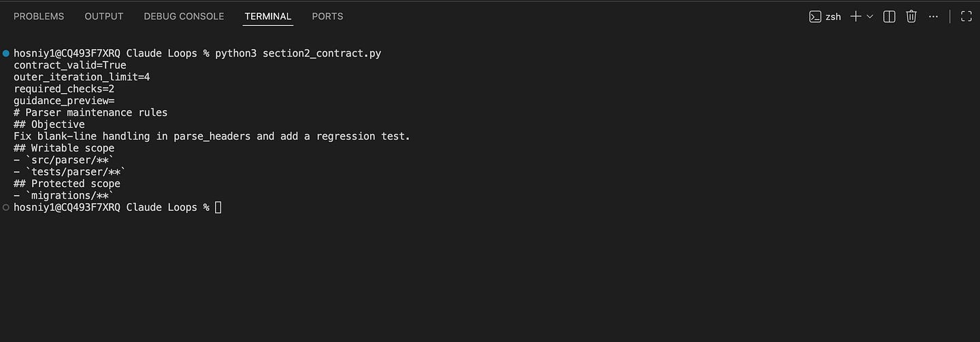Open the launch profile dropdown chevron
Screen dimensions: 980x342
(870, 16)
